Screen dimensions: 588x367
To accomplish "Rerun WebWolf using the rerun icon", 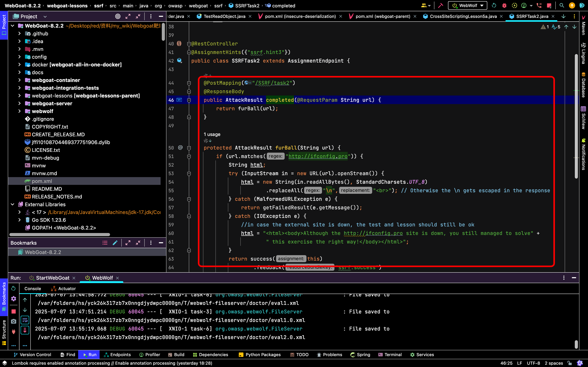I will click(14, 288).
